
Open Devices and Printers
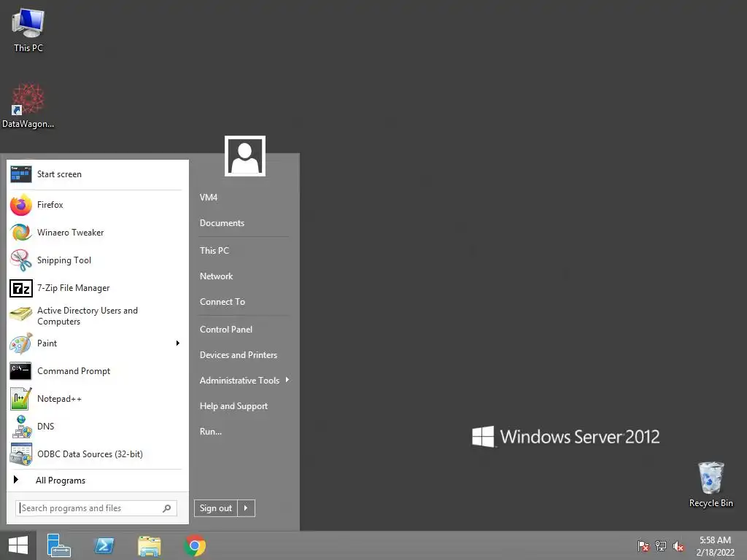tap(239, 355)
